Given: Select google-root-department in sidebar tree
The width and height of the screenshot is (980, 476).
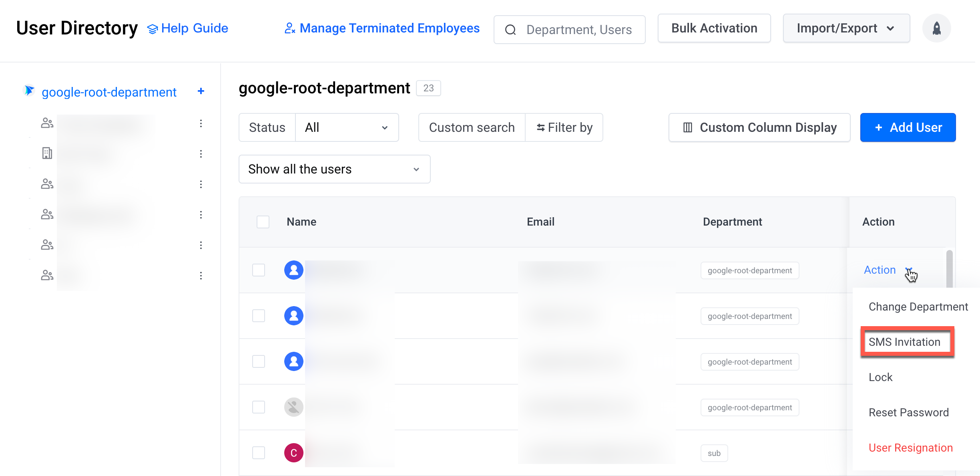Looking at the screenshot, I should 109,92.
